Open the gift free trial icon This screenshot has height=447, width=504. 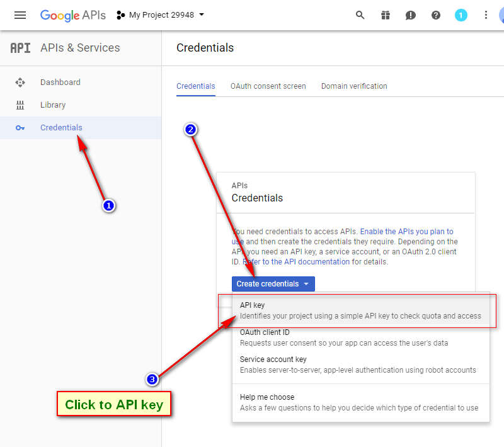[386, 15]
